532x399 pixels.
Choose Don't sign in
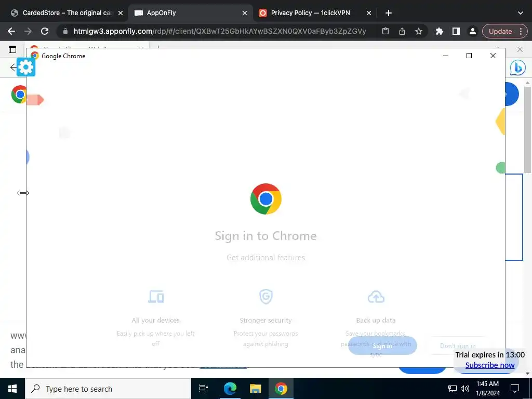[458, 345]
